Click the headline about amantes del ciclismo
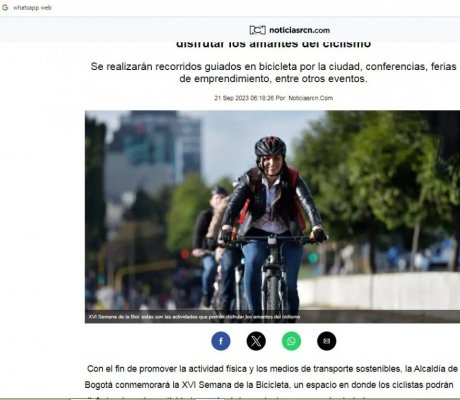 pos(273,44)
